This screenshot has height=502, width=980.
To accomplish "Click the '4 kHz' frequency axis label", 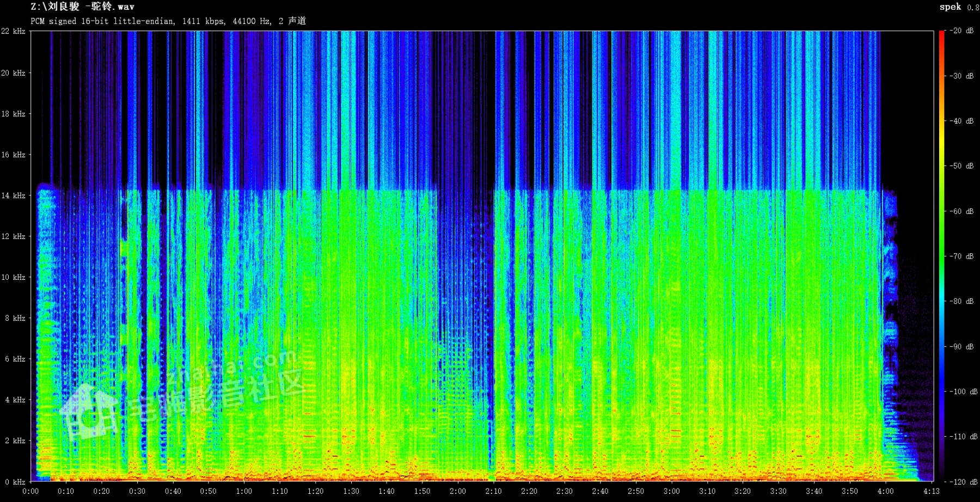I will (x=15, y=400).
